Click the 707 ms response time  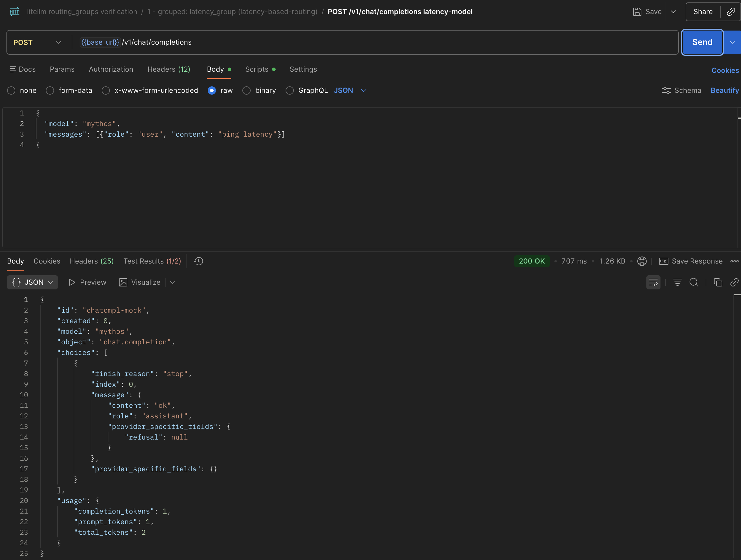pyautogui.click(x=574, y=261)
